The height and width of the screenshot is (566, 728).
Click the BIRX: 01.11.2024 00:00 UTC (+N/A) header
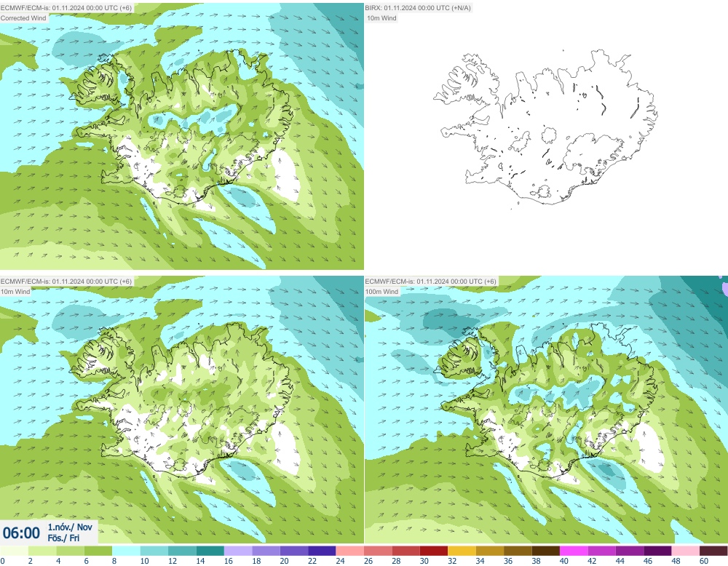click(x=418, y=8)
